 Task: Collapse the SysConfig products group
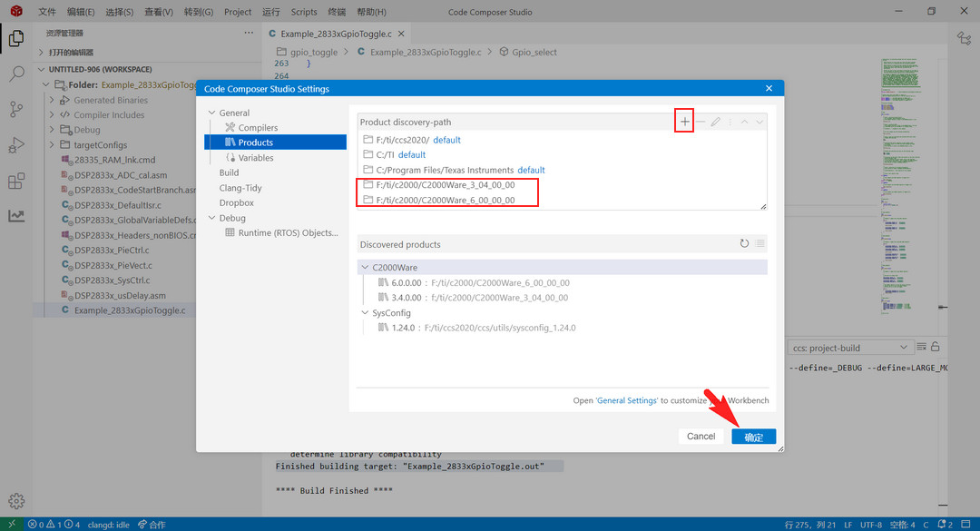tap(365, 313)
